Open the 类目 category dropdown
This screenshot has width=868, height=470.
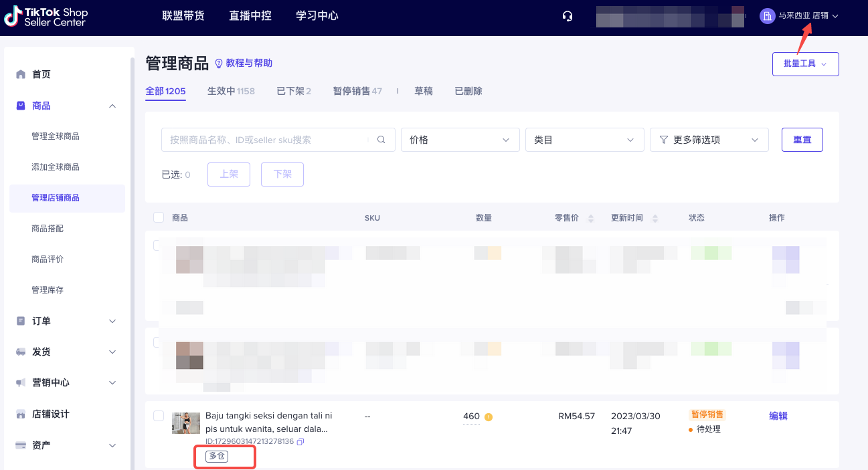coord(584,140)
